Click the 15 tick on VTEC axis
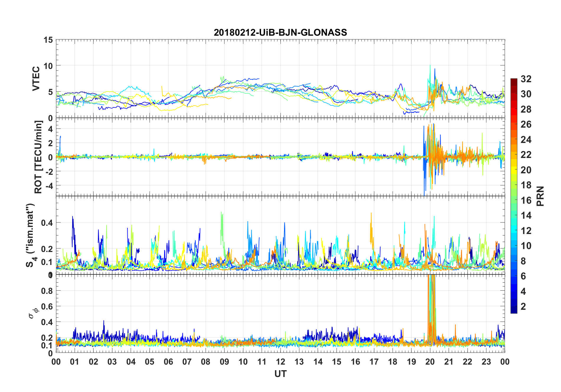This screenshot has width=561, height=392. click(x=48, y=40)
